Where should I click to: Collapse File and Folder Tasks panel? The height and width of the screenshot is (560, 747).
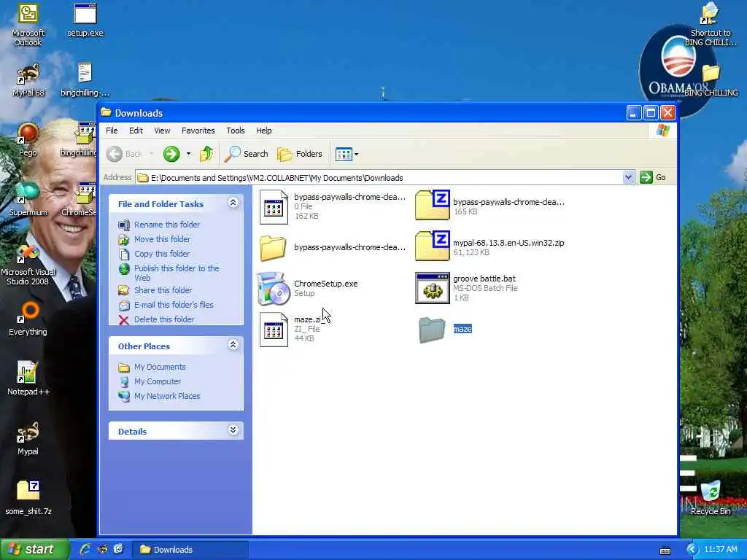[233, 203]
